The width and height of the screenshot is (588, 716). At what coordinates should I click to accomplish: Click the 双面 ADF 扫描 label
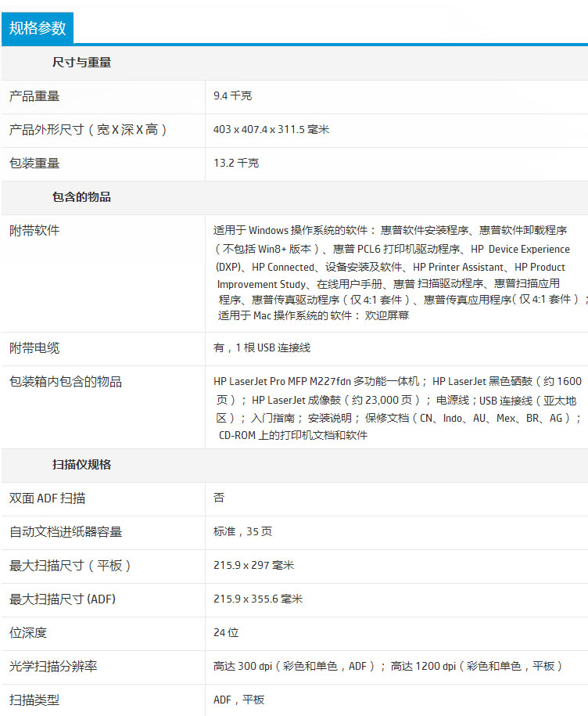pos(48,498)
